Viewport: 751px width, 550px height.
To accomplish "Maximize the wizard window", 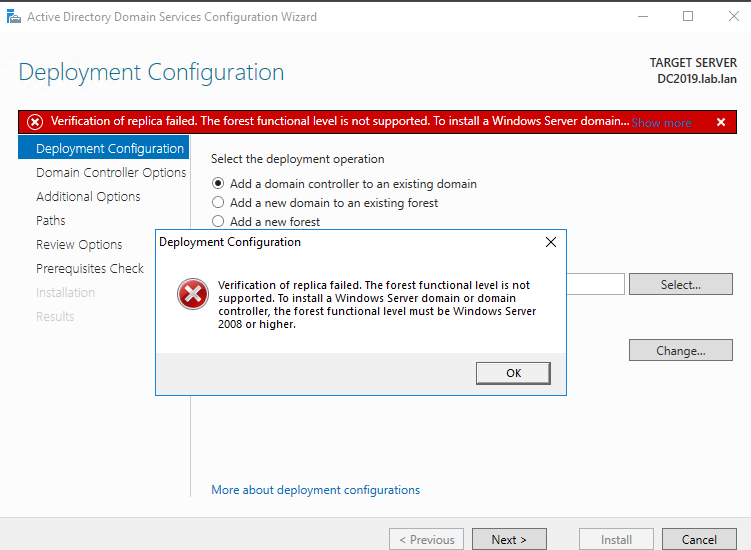I will pyautogui.click(x=688, y=17).
